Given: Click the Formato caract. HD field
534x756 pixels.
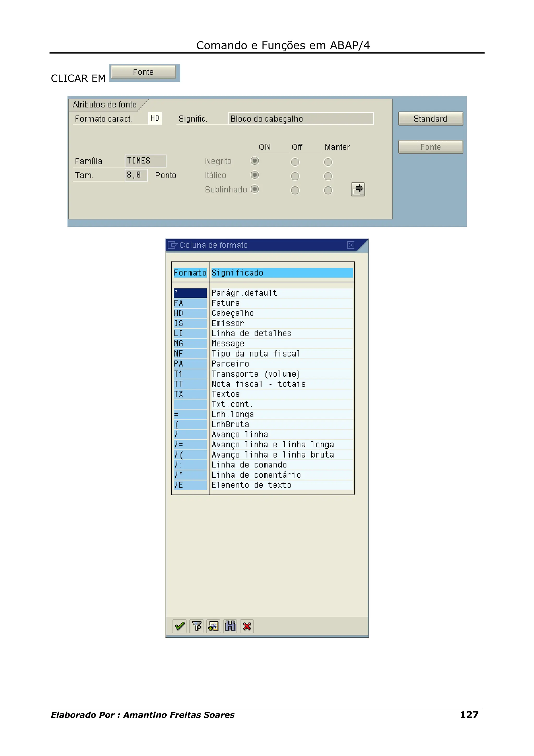Looking at the screenshot, I should tap(155, 118).
